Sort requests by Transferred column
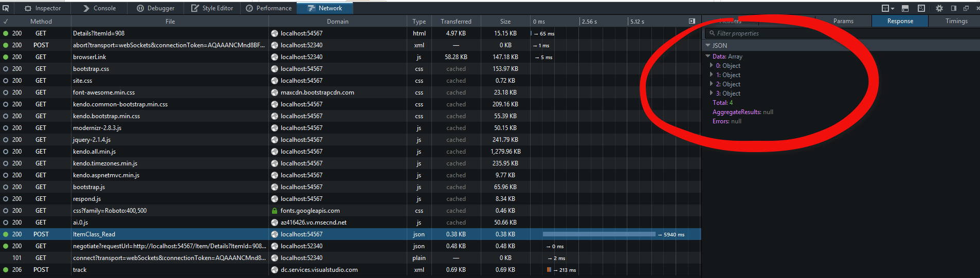Viewport: 980px width, 278px height. coord(456,22)
